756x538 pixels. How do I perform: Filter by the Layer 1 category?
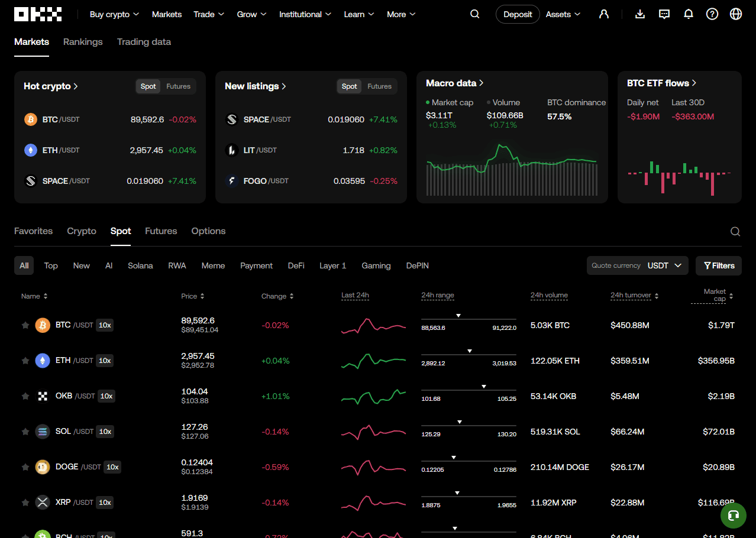(x=333, y=266)
